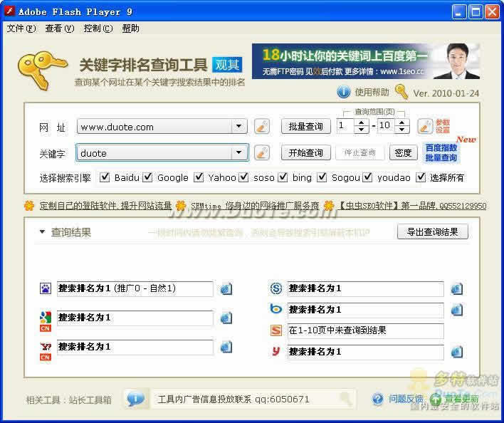Click the Baidu result field 搜索排名为1 (推广0 - 自然1)
504x423 pixels.
click(135, 288)
